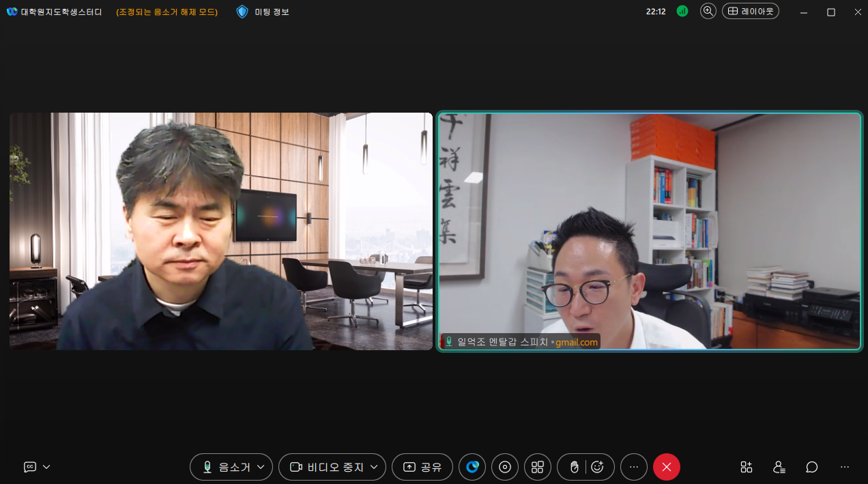
Task: Expand the audio options arrow beside 음소거
Action: click(261, 467)
